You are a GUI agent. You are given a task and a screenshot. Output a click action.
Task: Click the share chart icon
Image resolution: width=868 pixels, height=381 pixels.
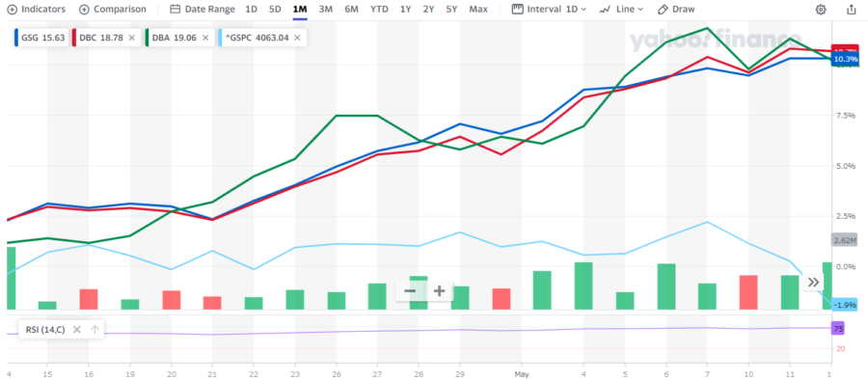point(851,10)
